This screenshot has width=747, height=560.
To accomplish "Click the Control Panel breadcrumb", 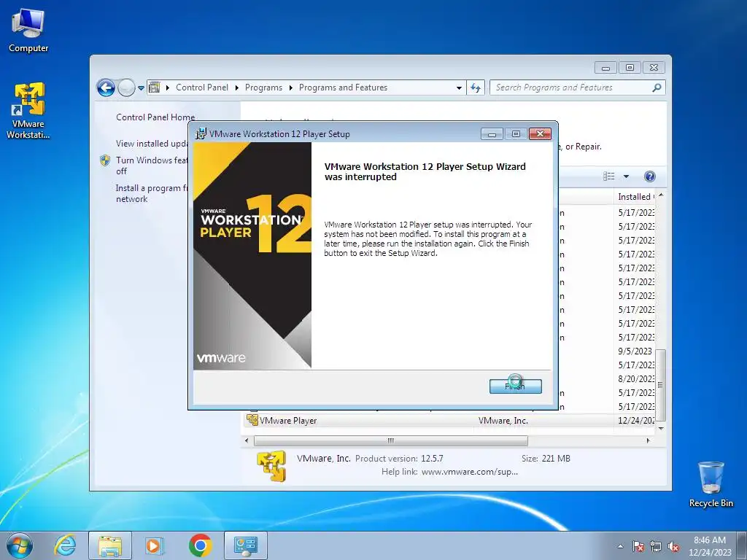I will (202, 87).
